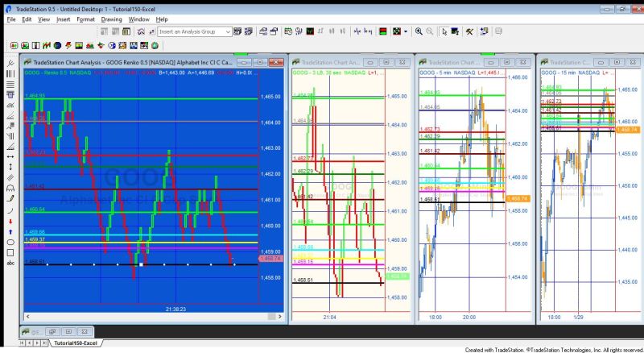The image size is (644, 353).
Task: Click the blue and white circular app icon
Action: tap(112, 45)
